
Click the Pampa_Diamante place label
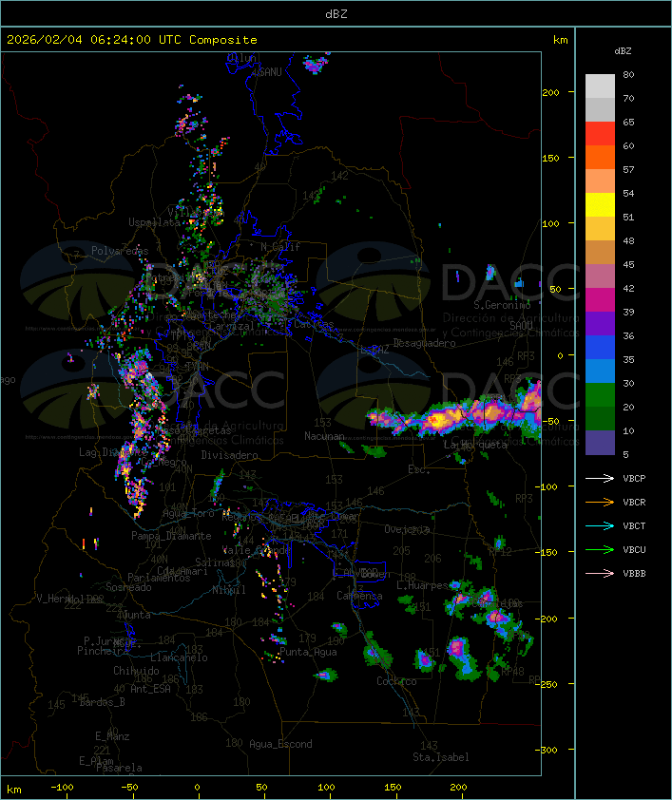[171, 536]
